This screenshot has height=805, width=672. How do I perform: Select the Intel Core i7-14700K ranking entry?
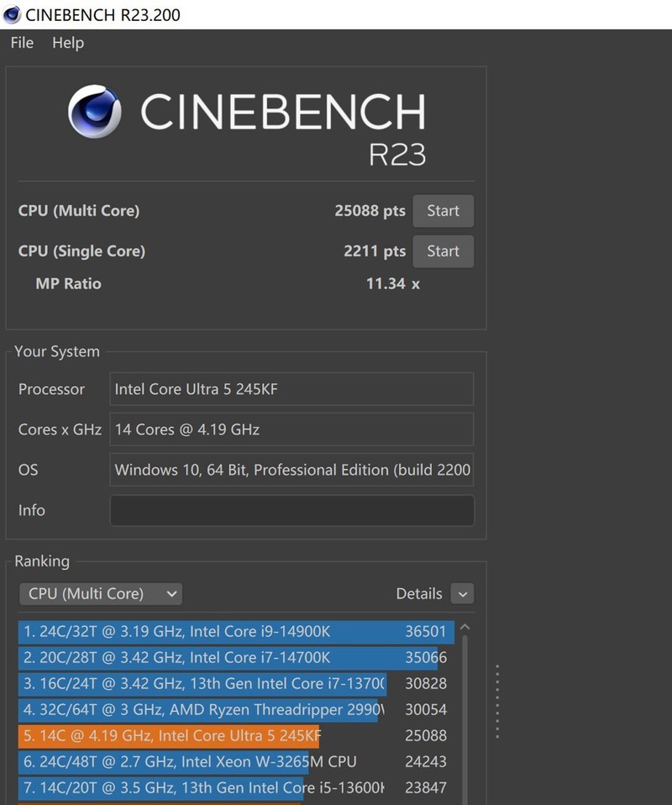tap(235, 658)
